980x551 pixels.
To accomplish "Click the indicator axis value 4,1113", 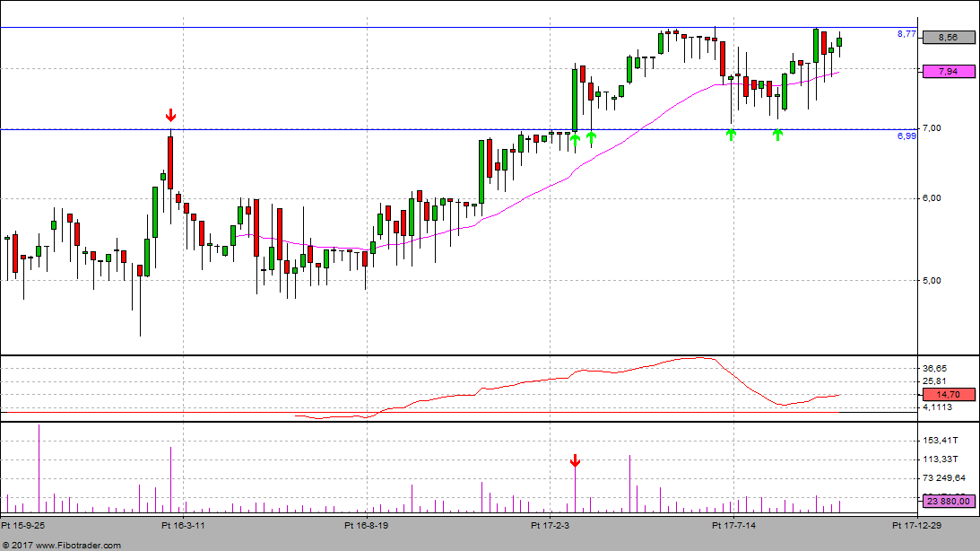I will click(937, 407).
